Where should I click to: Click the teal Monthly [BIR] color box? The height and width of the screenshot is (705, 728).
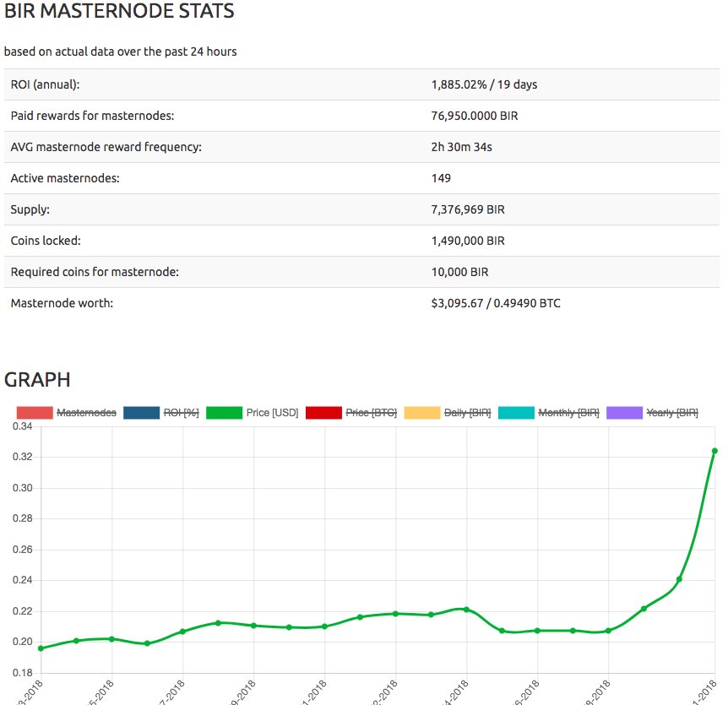coord(517,413)
